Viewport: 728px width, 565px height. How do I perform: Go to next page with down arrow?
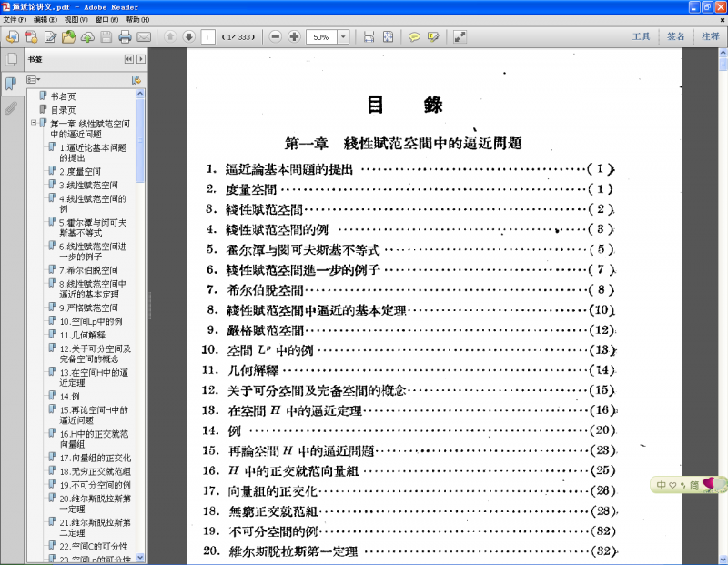(189, 36)
